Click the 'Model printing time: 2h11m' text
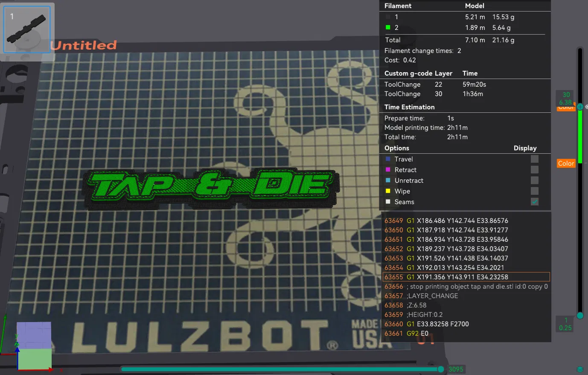The width and height of the screenshot is (588, 375). point(426,128)
